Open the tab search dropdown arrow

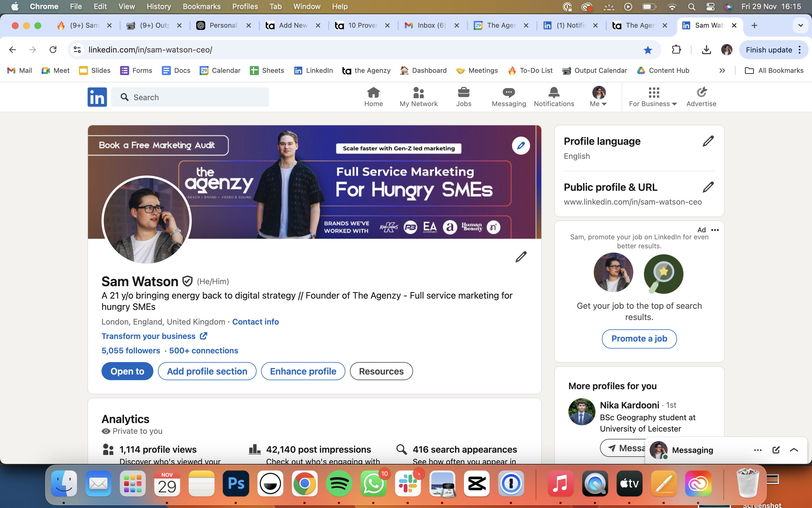tap(801, 25)
